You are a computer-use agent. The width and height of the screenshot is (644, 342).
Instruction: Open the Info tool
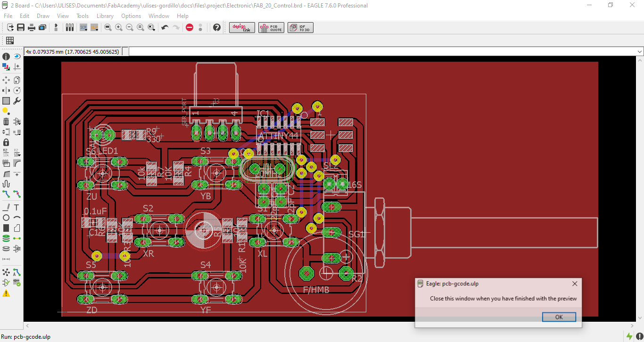(6, 57)
